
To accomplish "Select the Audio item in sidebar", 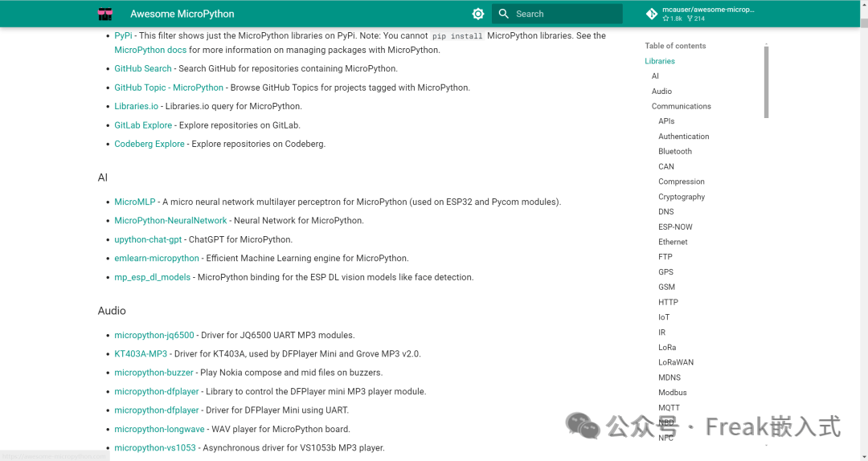I will tap(661, 92).
